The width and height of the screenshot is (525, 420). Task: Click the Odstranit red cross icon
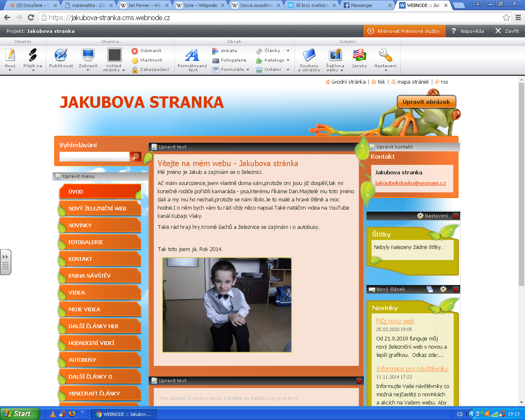(x=135, y=51)
